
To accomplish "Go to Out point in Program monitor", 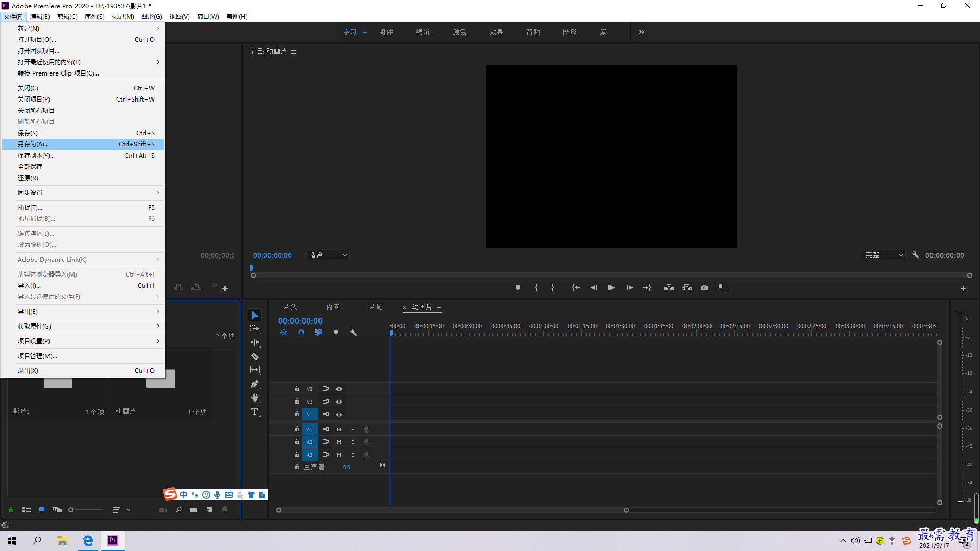I will point(647,288).
